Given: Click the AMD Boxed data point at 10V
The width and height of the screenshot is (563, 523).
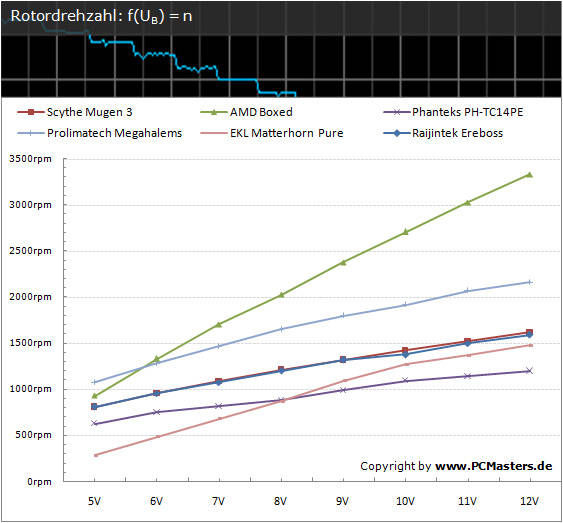Looking at the screenshot, I should [x=405, y=232].
